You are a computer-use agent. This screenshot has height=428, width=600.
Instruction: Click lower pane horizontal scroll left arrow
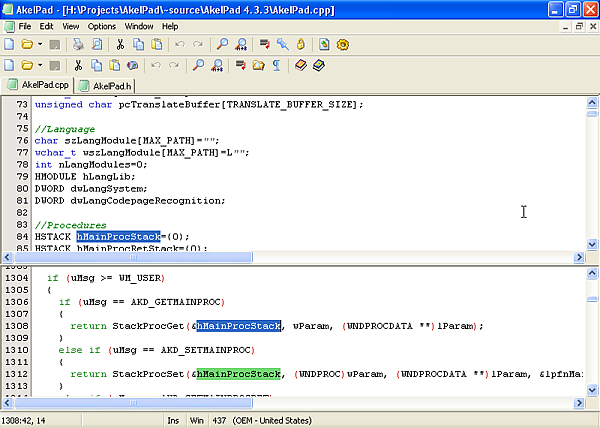pos(8,403)
